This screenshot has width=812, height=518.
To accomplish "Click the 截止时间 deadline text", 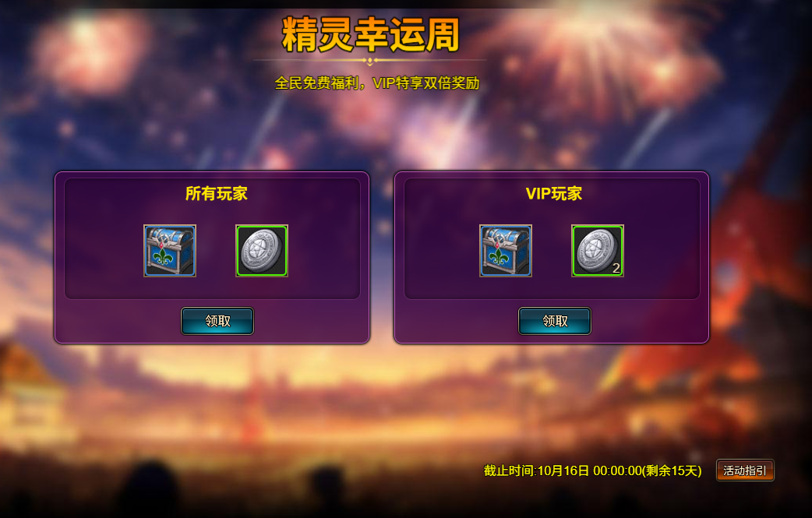I will pyautogui.click(x=509, y=470).
